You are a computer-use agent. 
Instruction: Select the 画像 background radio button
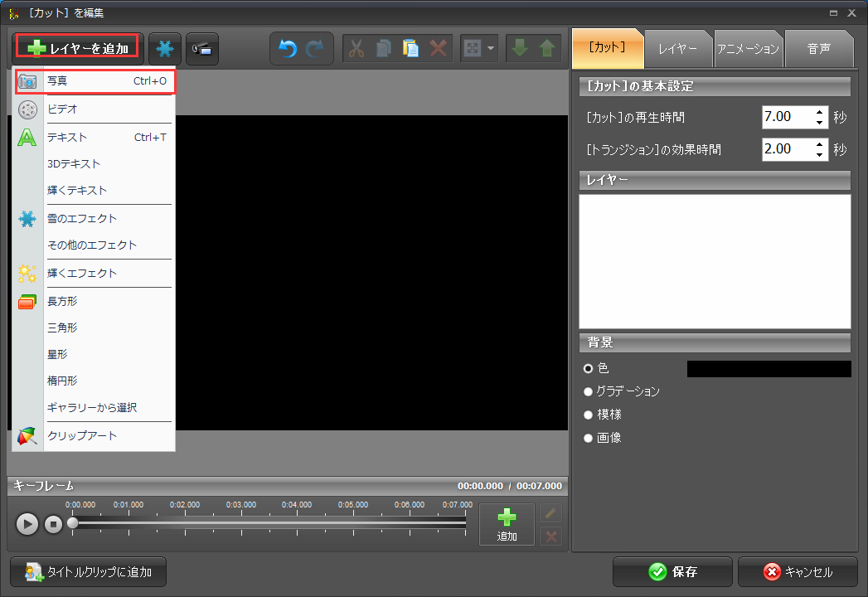click(589, 438)
